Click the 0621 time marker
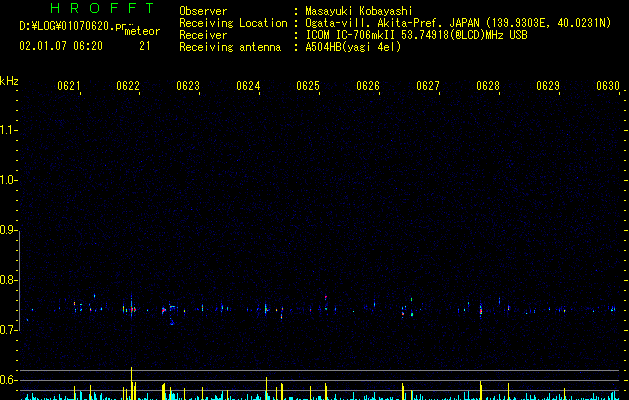Viewport: 629px width, 400px height. [69, 85]
